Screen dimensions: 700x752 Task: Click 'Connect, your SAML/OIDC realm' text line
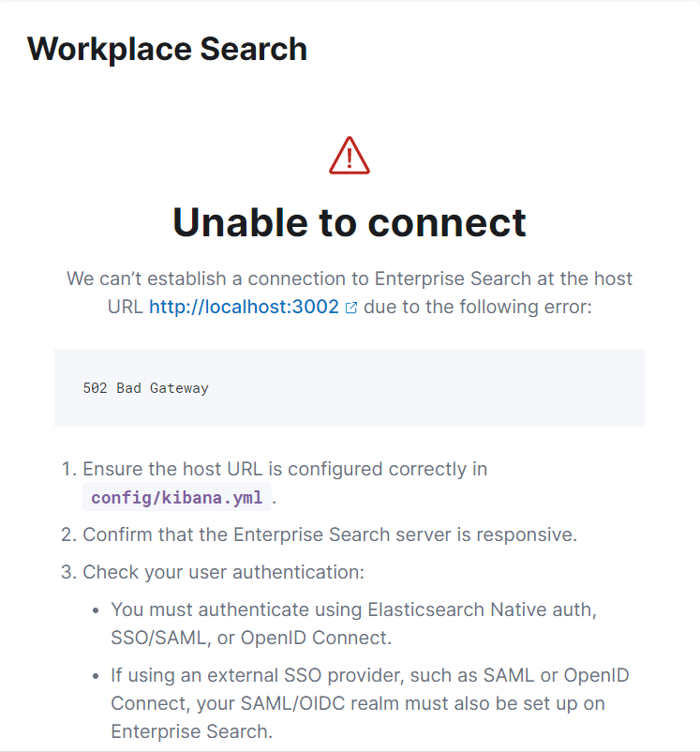pos(358,703)
